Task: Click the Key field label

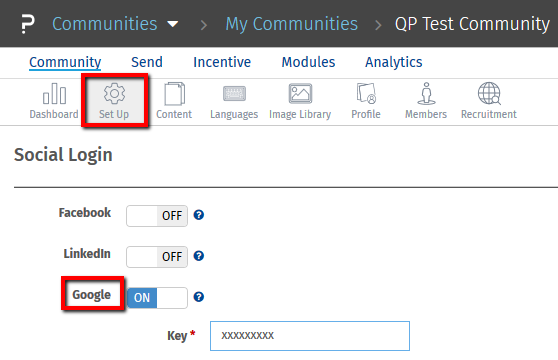Action: coord(177,335)
